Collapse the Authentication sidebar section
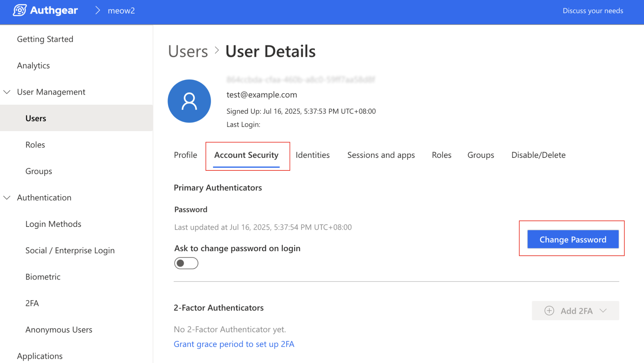 click(x=7, y=198)
